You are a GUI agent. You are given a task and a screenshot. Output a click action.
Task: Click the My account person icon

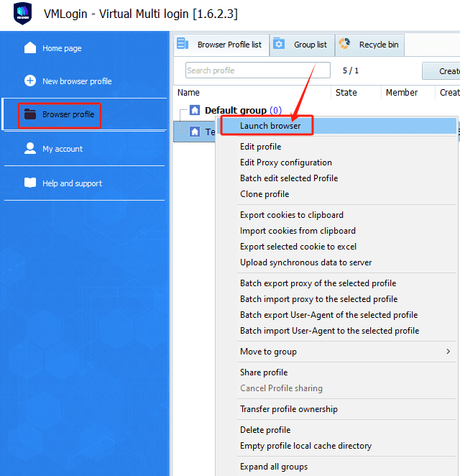(x=30, y=149)
